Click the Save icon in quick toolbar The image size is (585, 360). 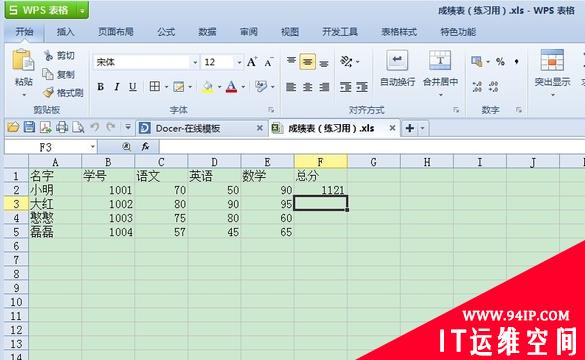click(x=29, y=128)
